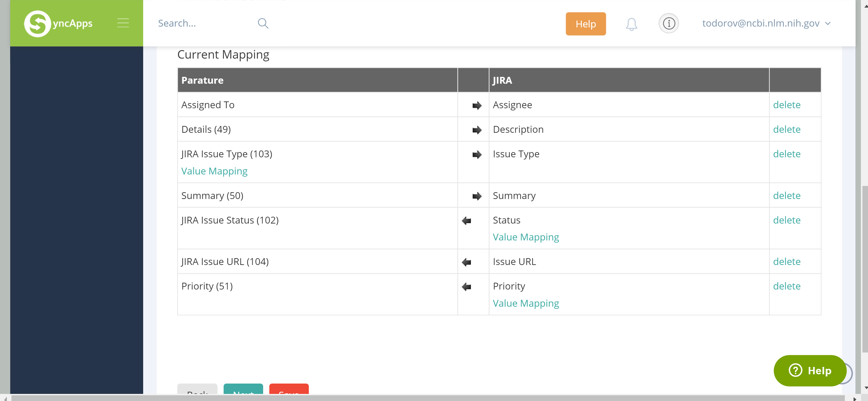The width and height of the screenshot is (868, 401).
Task: Focus the Search input field
Action: tap(206, 23)
